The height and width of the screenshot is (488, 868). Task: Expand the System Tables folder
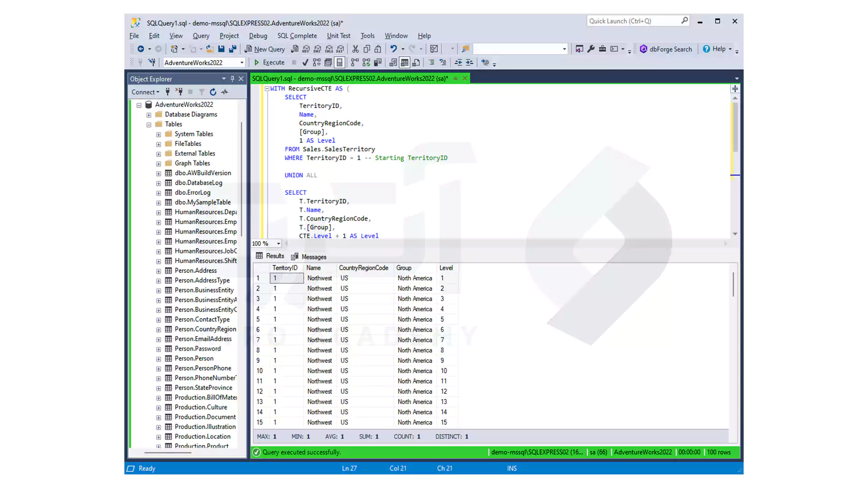(159, 135)
